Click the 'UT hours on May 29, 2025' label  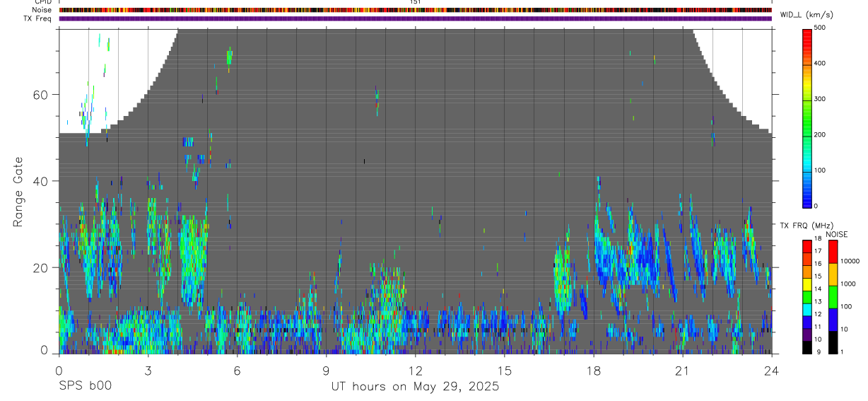(x=415, y=387)
